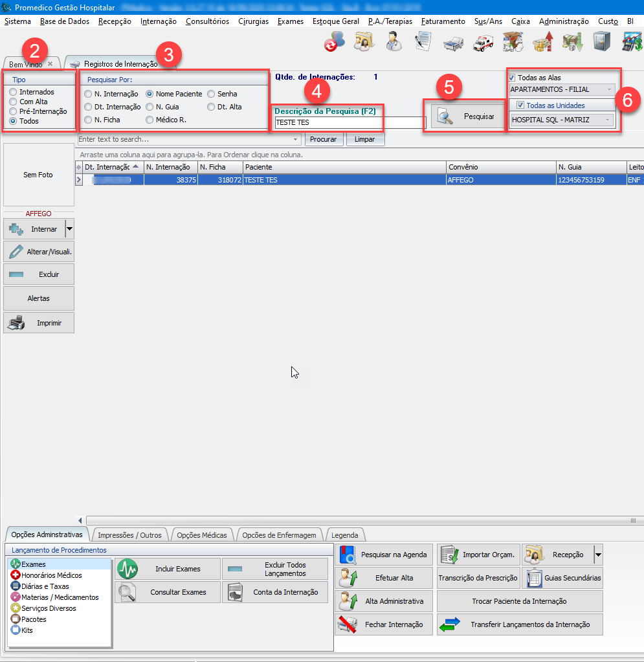
Task: Click the Efetuar Alta button
Action: [x=384, y=578]
